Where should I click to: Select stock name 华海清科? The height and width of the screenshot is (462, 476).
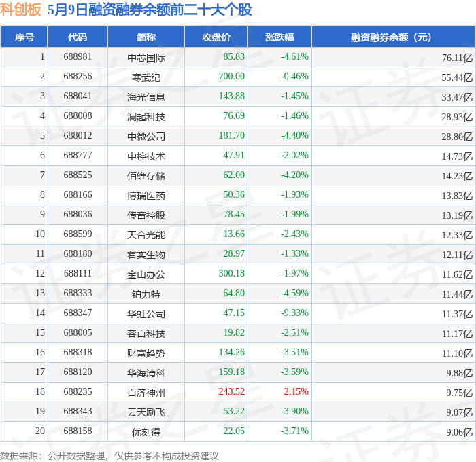146,373
